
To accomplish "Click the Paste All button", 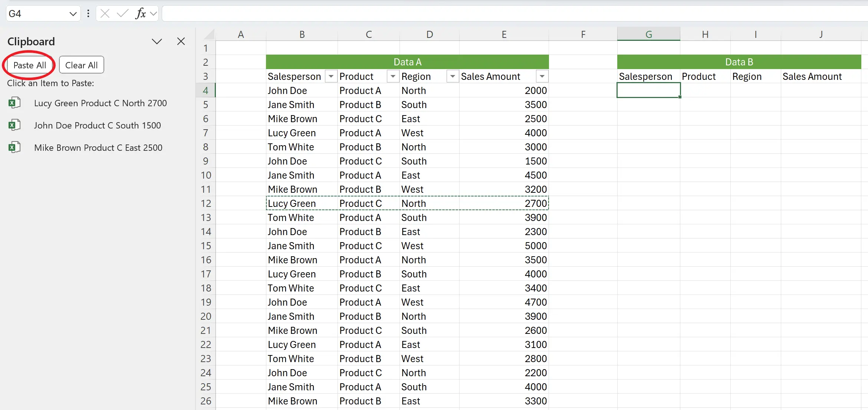I will pos(30,65).
